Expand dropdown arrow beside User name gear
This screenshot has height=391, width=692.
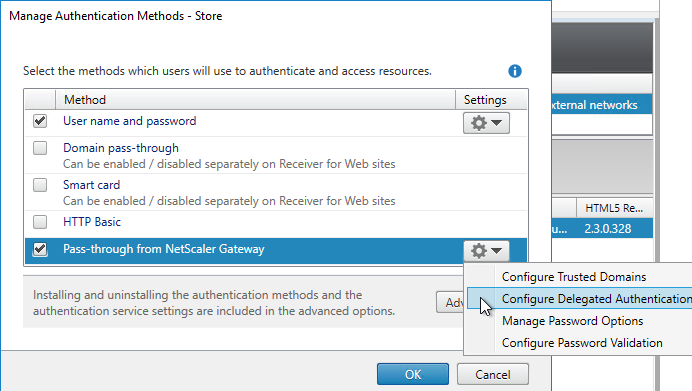coord(496,123)
